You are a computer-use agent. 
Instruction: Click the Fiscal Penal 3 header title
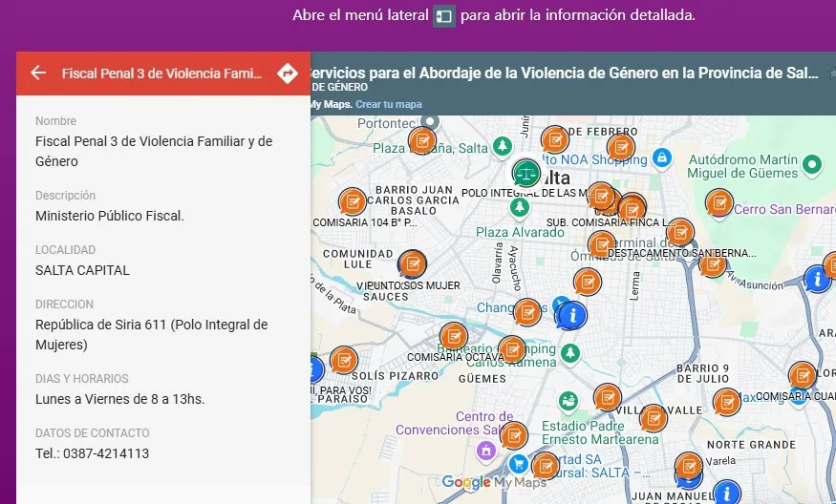point(162,73)
